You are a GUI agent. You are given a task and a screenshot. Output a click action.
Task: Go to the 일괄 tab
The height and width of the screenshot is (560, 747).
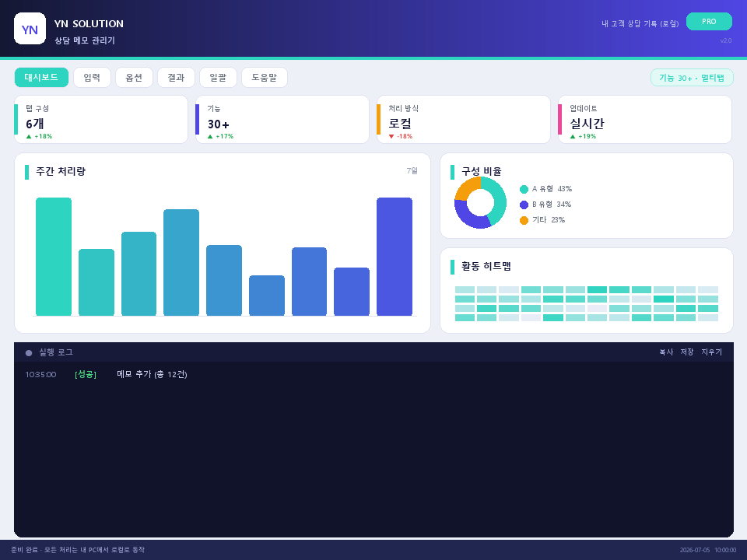[218, 77]
